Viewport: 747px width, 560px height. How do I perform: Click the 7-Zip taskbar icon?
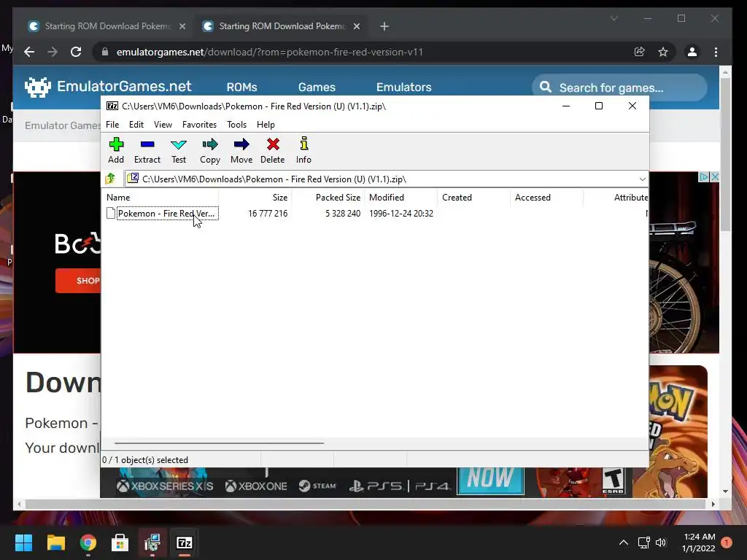point(185,542)
